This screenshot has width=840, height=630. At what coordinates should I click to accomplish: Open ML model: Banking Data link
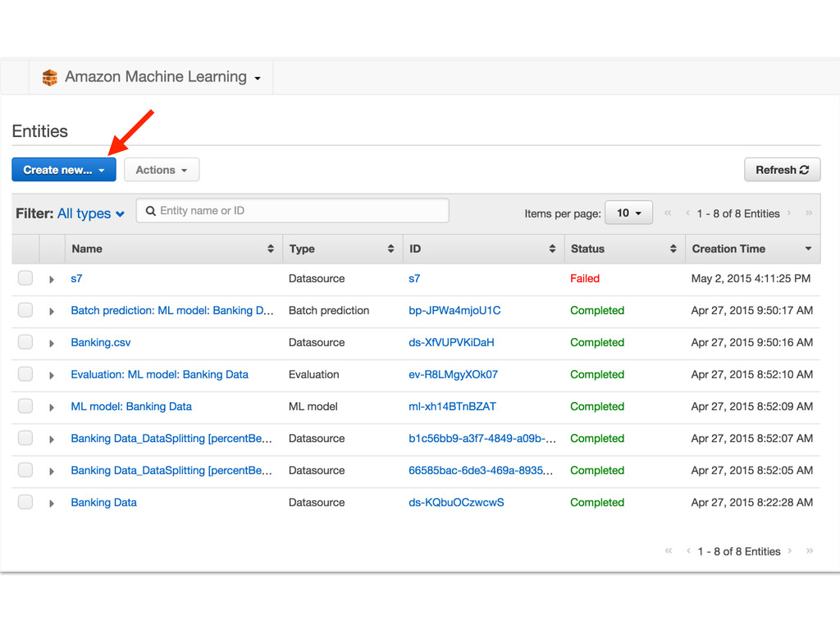[131, 407]
